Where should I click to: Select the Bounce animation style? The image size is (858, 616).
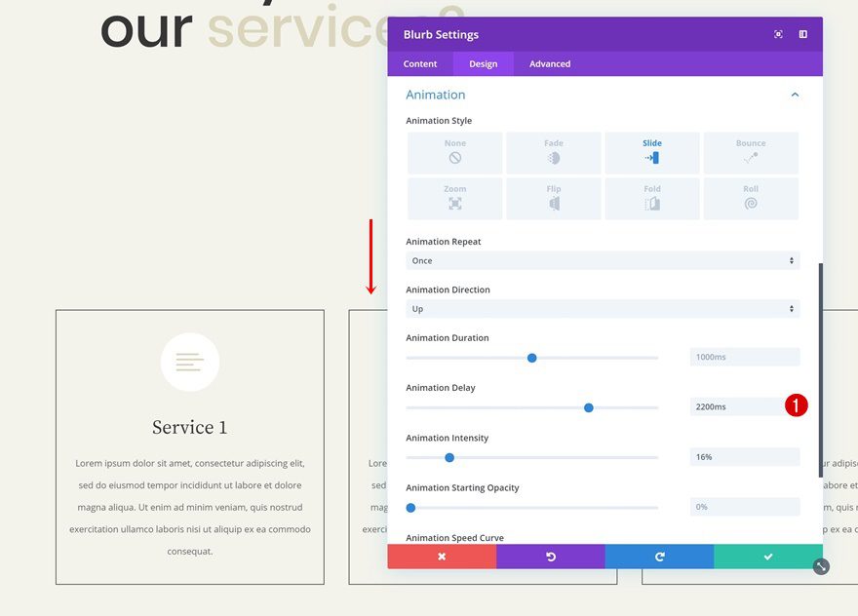coord(751,153)
